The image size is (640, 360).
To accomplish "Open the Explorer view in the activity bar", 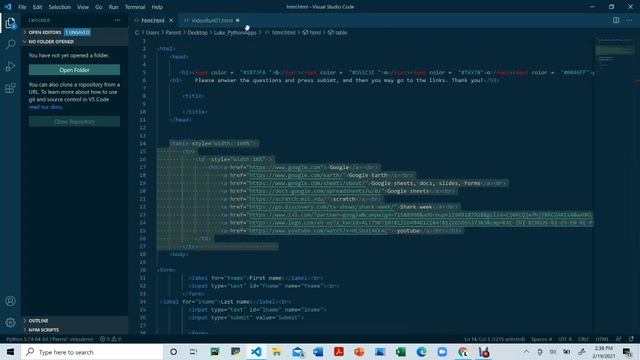I will [10, 23].
